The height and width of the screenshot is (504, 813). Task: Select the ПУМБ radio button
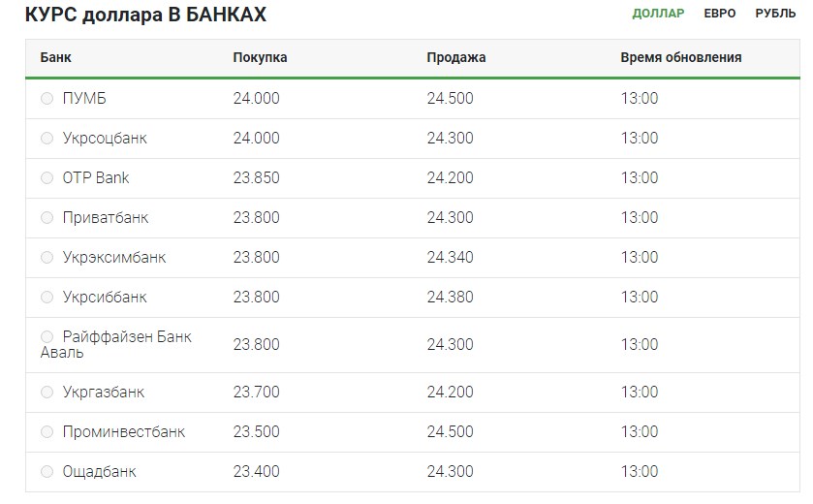pos(47,99)
